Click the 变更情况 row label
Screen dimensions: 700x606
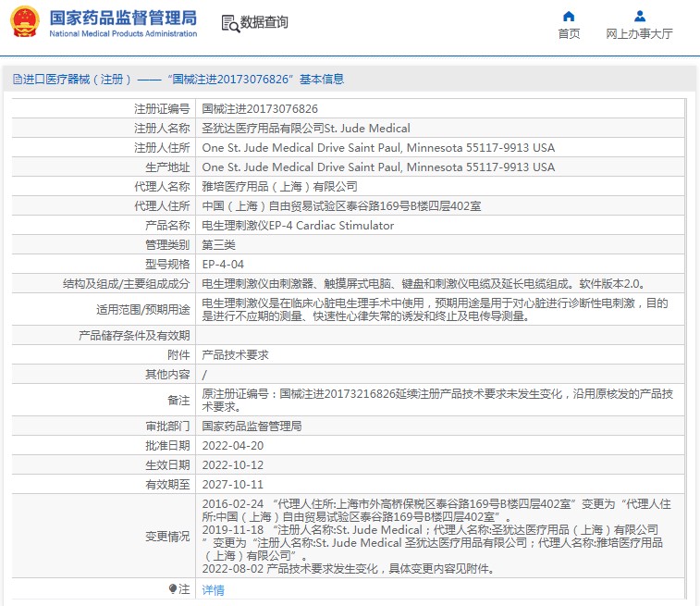(x=167, y=537)
